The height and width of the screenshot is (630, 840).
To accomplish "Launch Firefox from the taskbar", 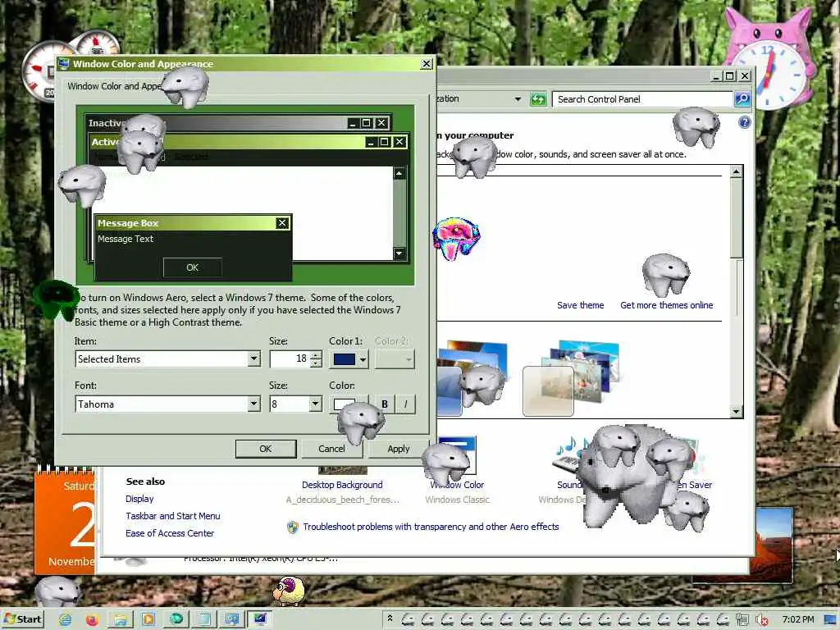I will (x=93, y=619).
